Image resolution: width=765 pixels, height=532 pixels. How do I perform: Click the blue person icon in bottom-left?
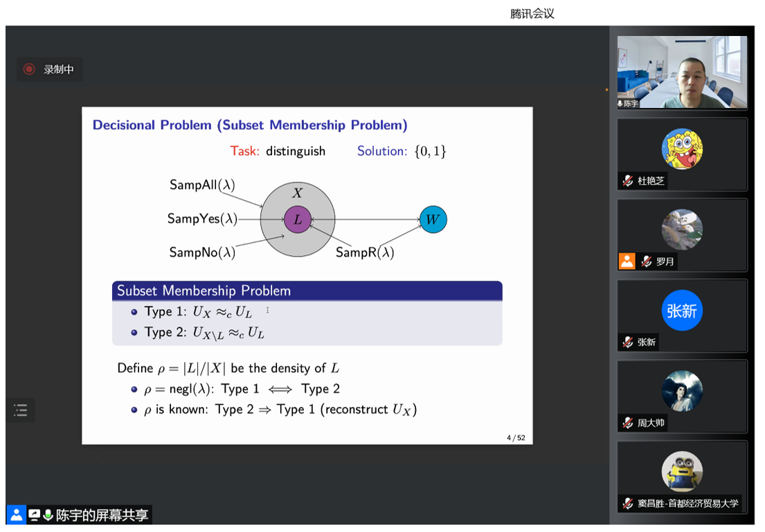(16, 515)
